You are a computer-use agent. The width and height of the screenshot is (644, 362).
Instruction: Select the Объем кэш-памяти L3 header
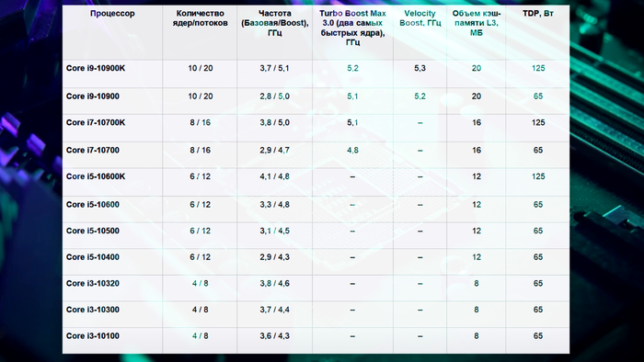pos(477,23)
